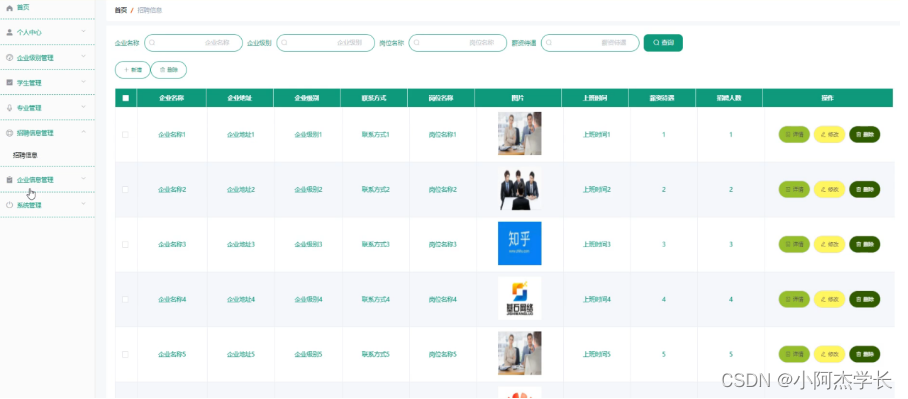Focus the 薪资待遇 search input field
The width and height of the screenshot is (908, 399).
pos(590,43)
